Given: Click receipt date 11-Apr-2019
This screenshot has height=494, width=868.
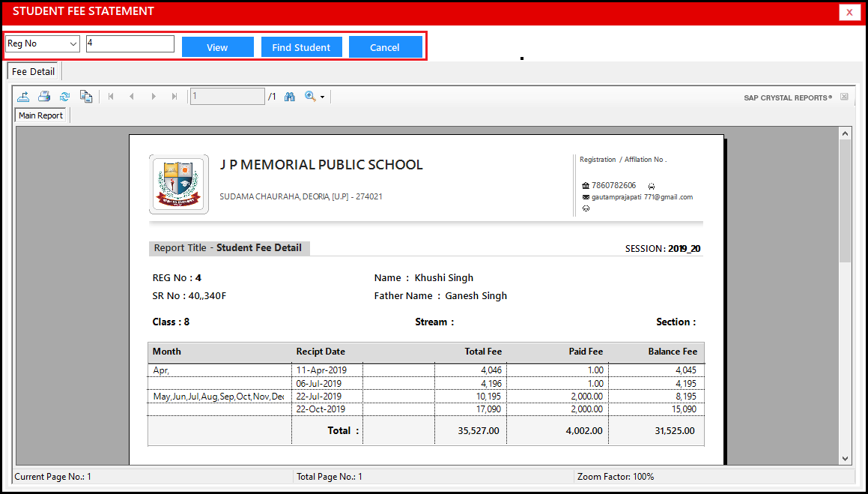Looking at the screenshot, I should click(321, 370).
